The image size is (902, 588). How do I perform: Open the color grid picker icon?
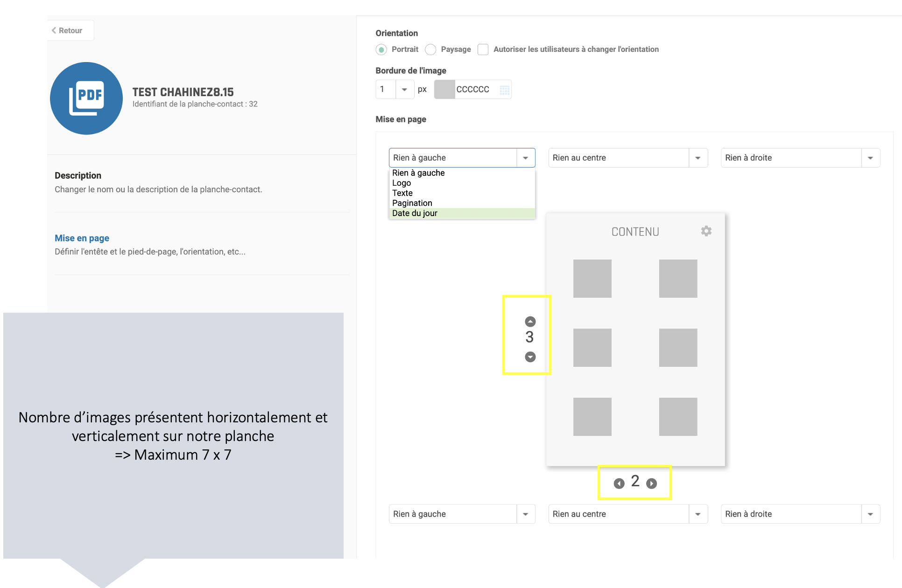[504, 90]
